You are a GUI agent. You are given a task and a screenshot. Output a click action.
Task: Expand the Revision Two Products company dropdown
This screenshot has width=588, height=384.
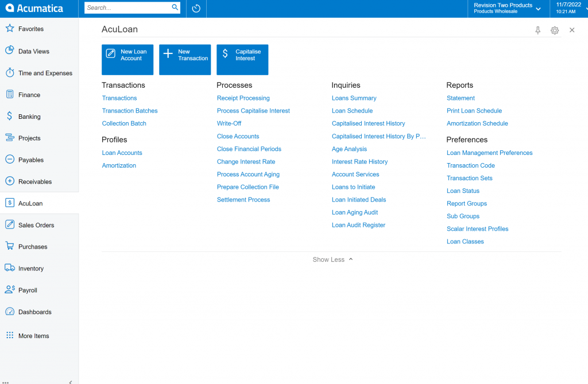click(x=538, y=9)
